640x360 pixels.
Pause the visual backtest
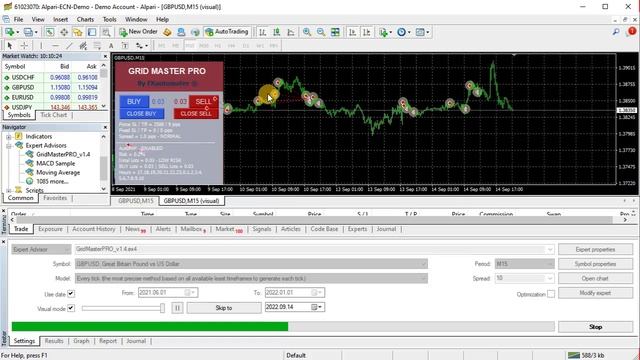[177, 308]
